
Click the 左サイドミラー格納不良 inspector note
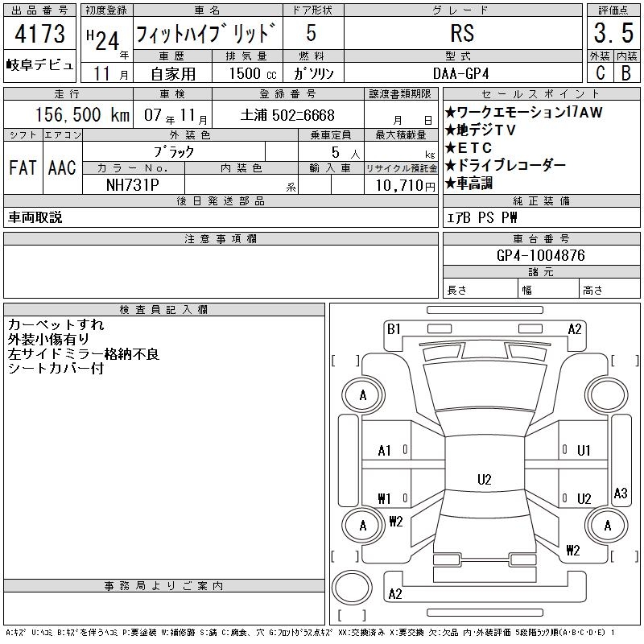coord(85,354)
